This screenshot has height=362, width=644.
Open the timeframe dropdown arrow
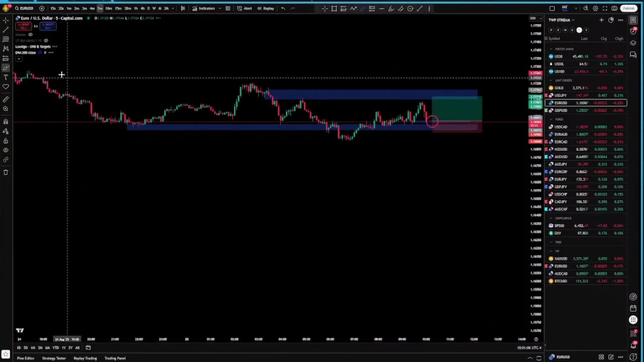pyautogui.click(x=173, y=8)
